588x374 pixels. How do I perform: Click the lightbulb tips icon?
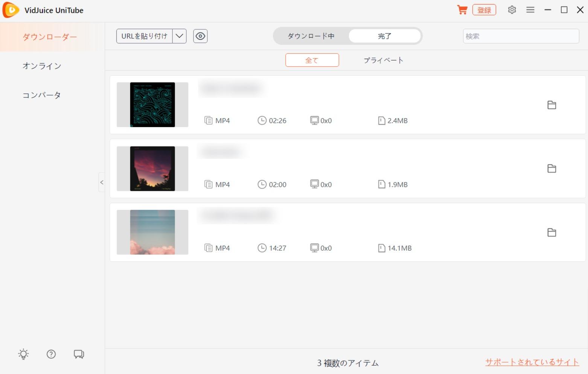click(x=23, y=354)
